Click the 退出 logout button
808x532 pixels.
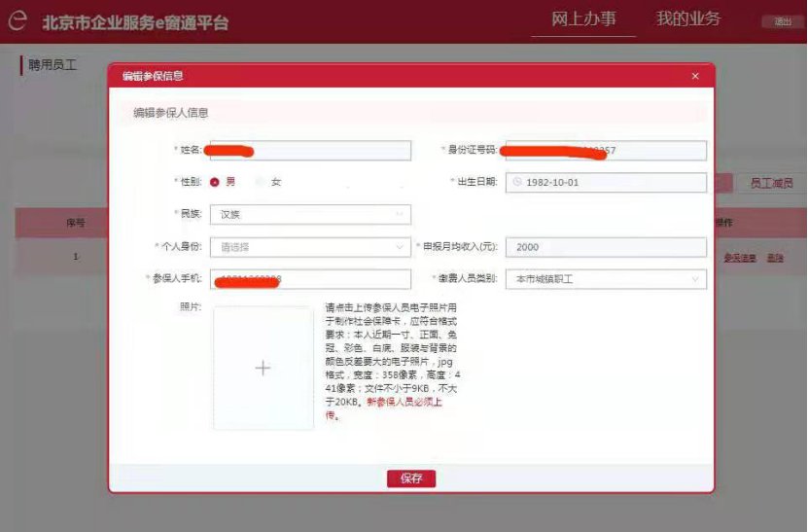782,21
